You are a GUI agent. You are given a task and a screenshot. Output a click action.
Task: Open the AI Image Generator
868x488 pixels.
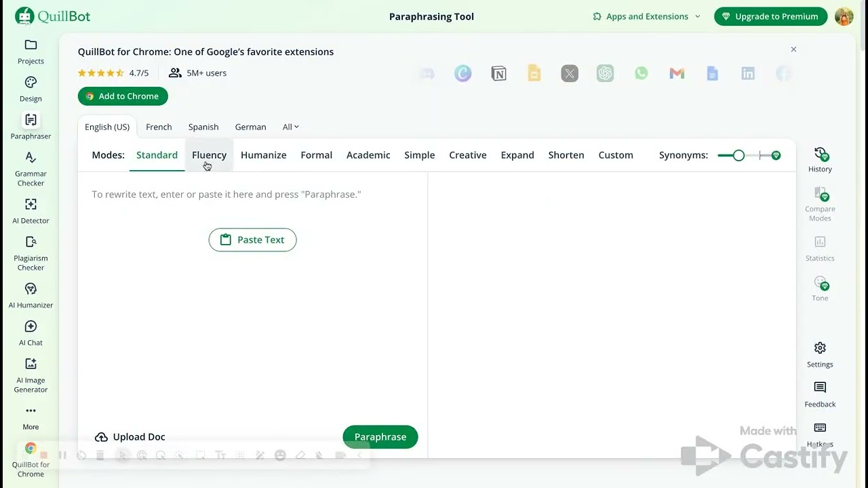[x=31, y=375]
